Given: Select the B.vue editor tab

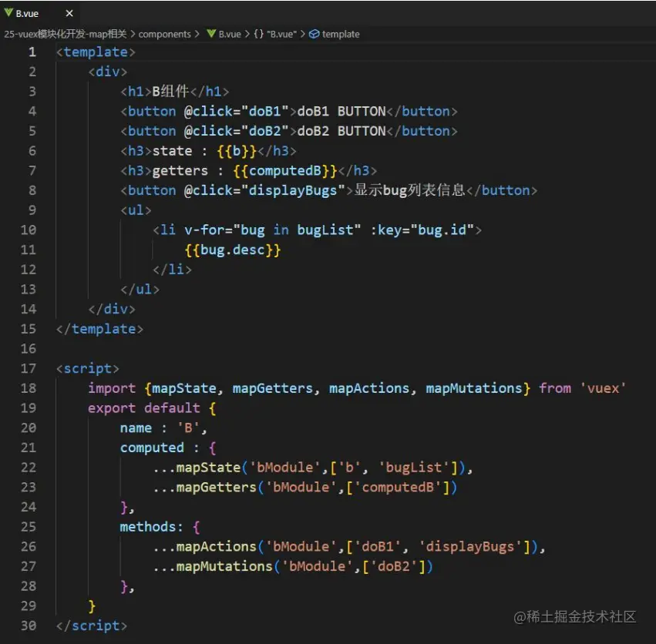Looking at the screenshot, I should click(40, 13).
